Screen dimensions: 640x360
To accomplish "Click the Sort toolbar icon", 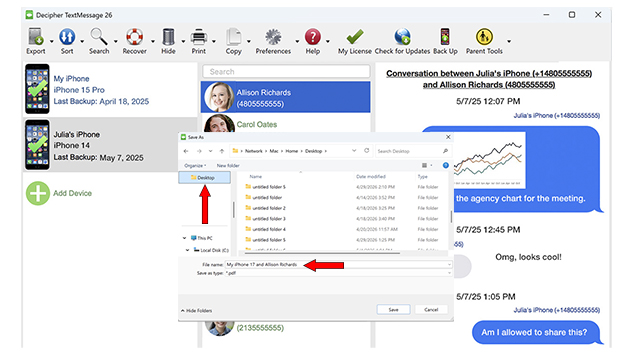I will tap(67, 37).
